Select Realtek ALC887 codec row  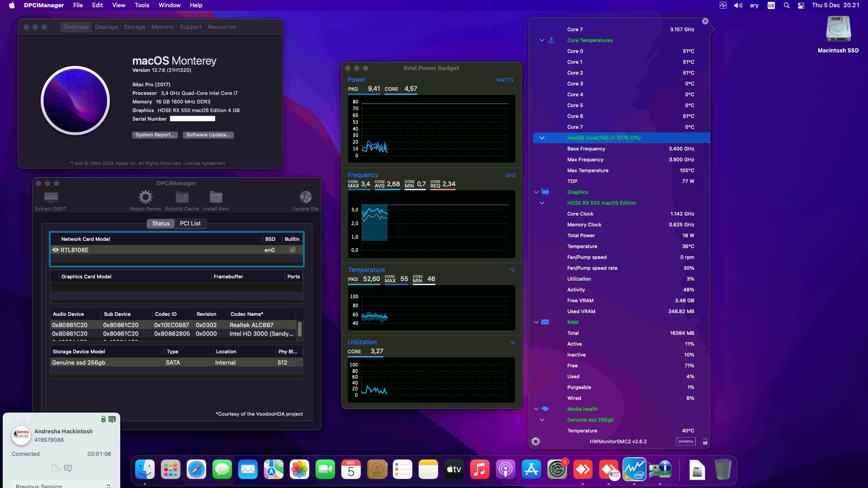pyautogui.click(x=174, y=325)
